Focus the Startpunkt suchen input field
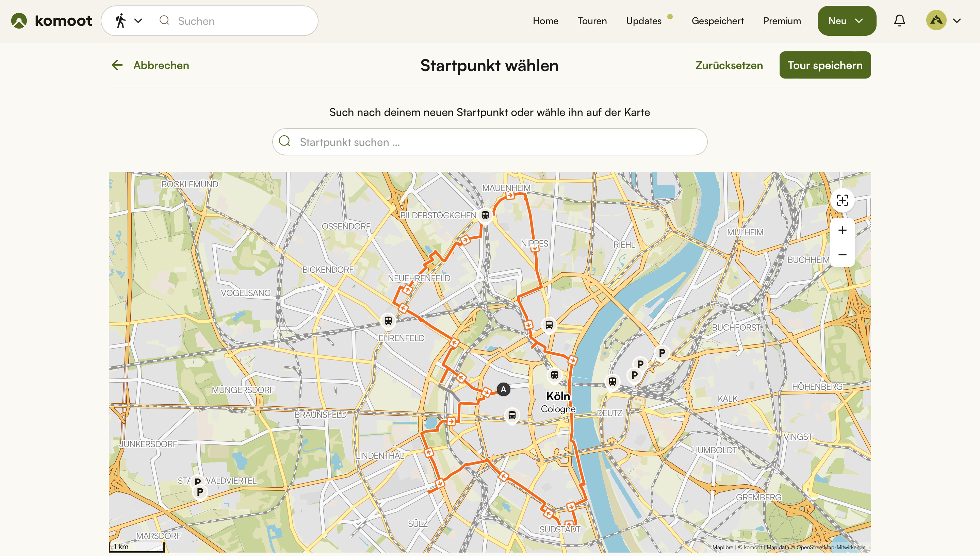 point(497,142)
